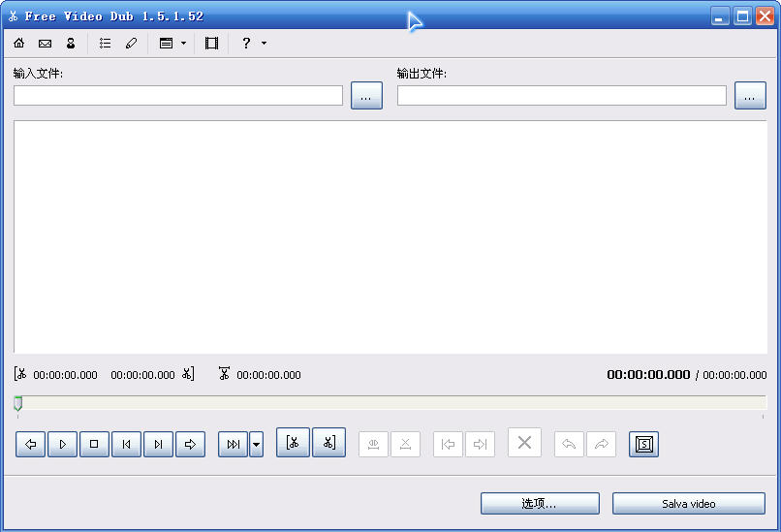The width and height of the screenshot is (781, 532).
Task: Close the Free Video Dub window
Action: pos(765,16)
